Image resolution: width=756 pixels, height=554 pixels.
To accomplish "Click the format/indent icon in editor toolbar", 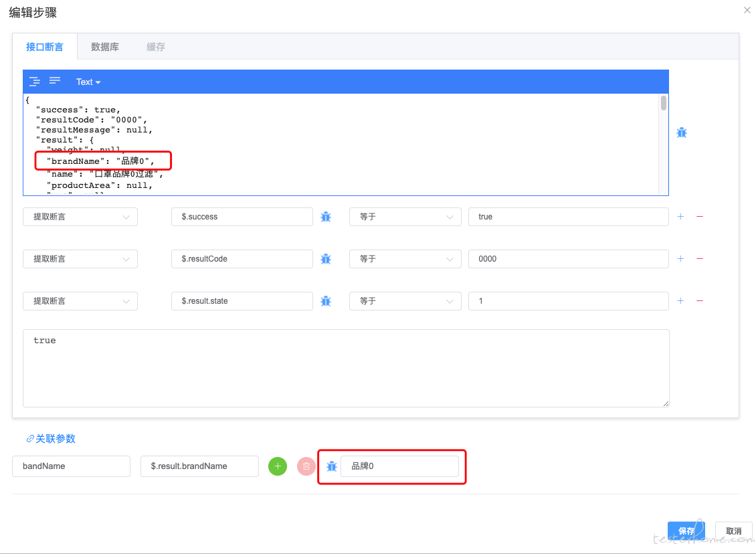I will pyautogui.click(x=34, y=82).
